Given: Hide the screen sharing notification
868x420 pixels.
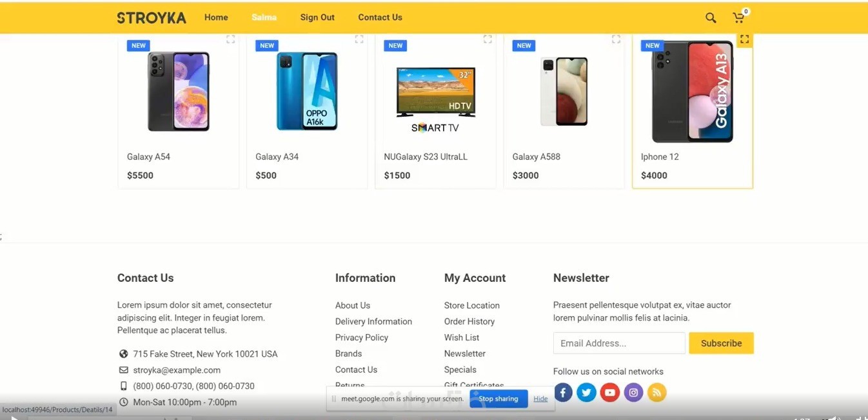Looking at the screenshot, I should 540,399.
